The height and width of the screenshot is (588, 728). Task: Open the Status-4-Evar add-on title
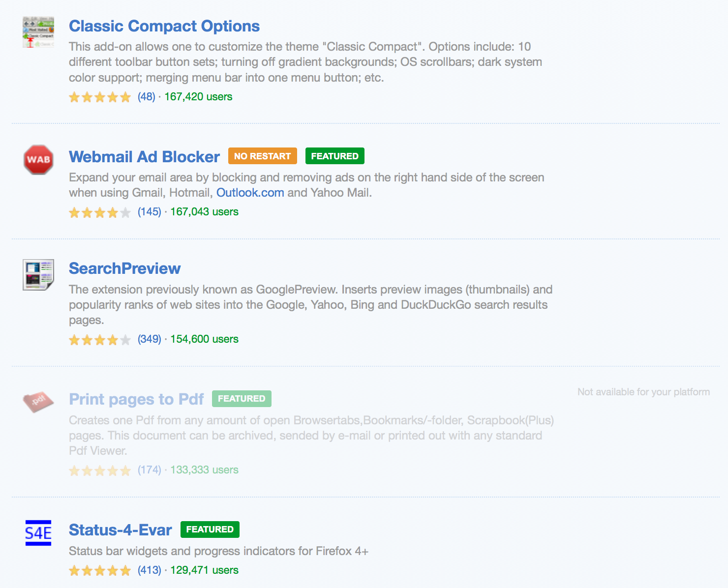pos(121,530)
